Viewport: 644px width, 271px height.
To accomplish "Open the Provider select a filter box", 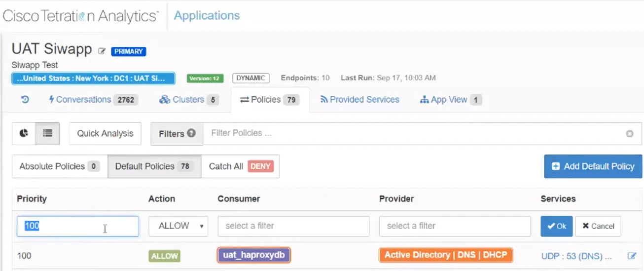I will click(455, 226).
